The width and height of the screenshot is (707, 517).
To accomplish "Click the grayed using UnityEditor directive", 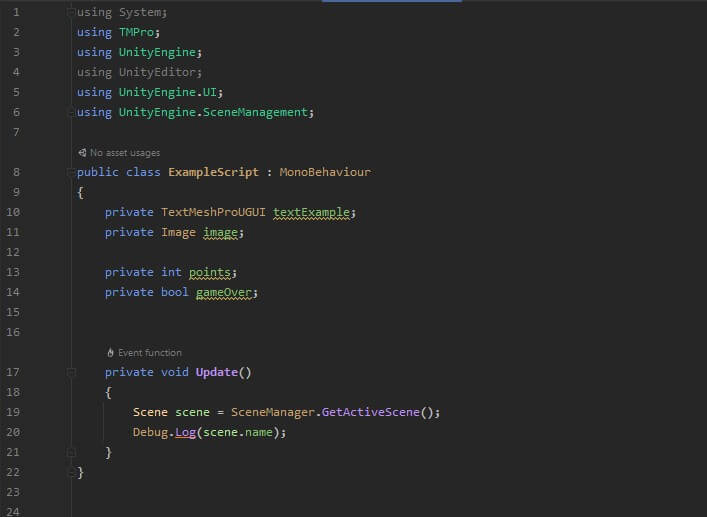I will (x=139, y=72).
